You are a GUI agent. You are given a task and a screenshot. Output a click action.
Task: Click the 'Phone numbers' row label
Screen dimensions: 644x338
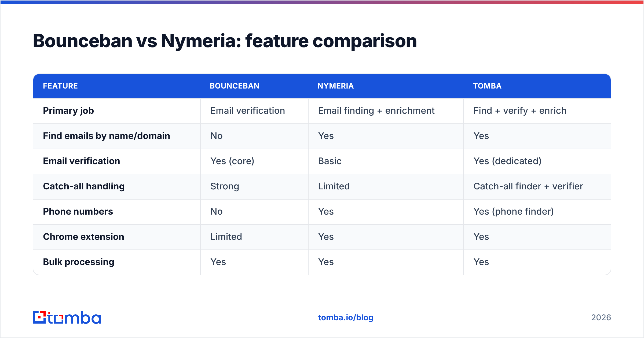(x=78, y=211)
